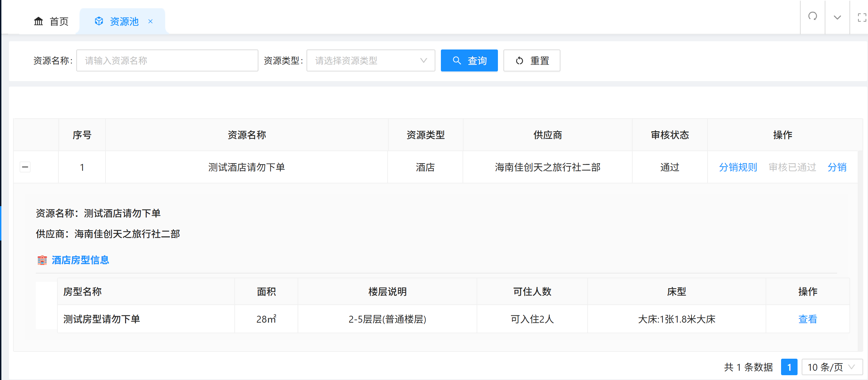Click the fullscreen icon at top right
The width and height of the screenshot is (868, 380).
tap(862, 18)
